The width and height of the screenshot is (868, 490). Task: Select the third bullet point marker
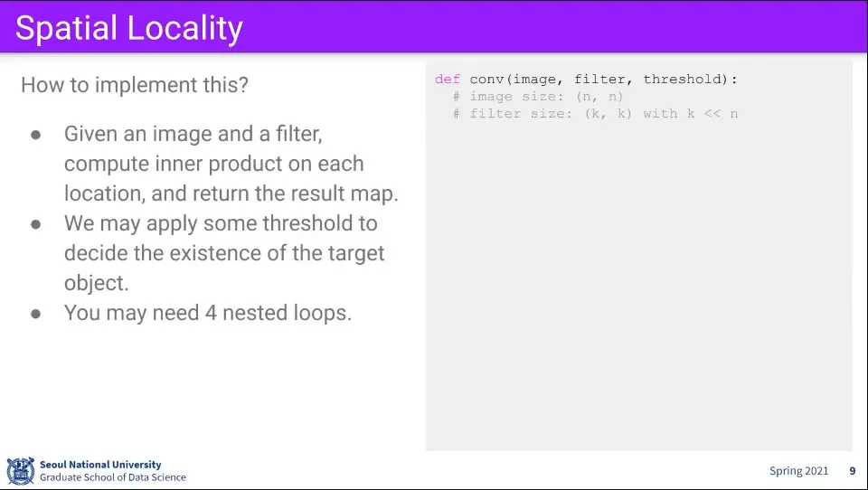[36, 314]
